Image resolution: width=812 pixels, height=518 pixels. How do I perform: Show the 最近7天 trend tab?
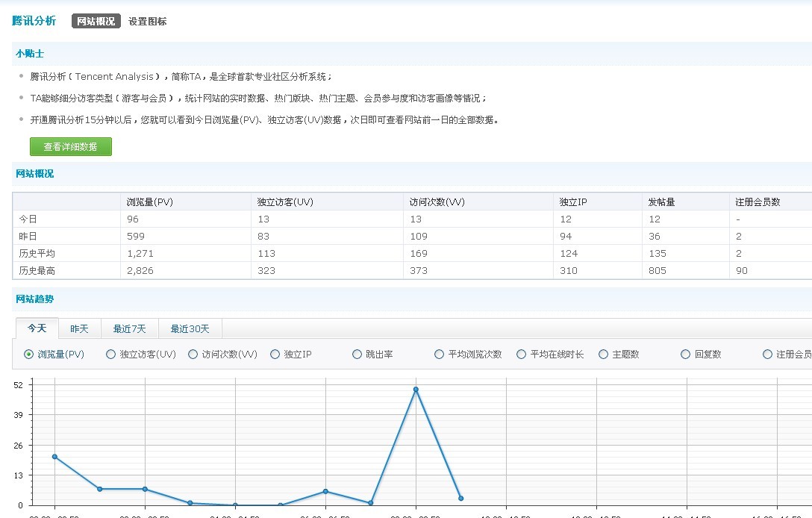point(129,329)
